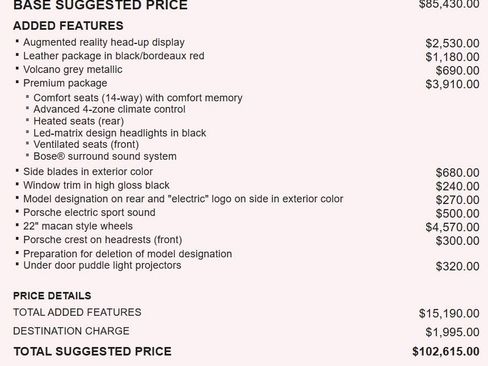488x366 pixels.
Task: Select Under door puddle light projectors
Action: pyautogui.click(x=102, y=265)
